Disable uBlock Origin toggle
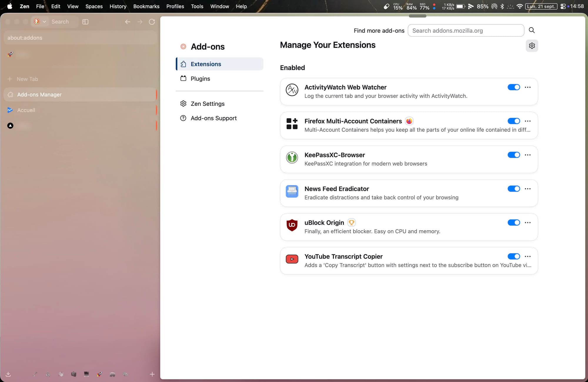Viewport: 588px width, 382px height. (x=514, y=222)
